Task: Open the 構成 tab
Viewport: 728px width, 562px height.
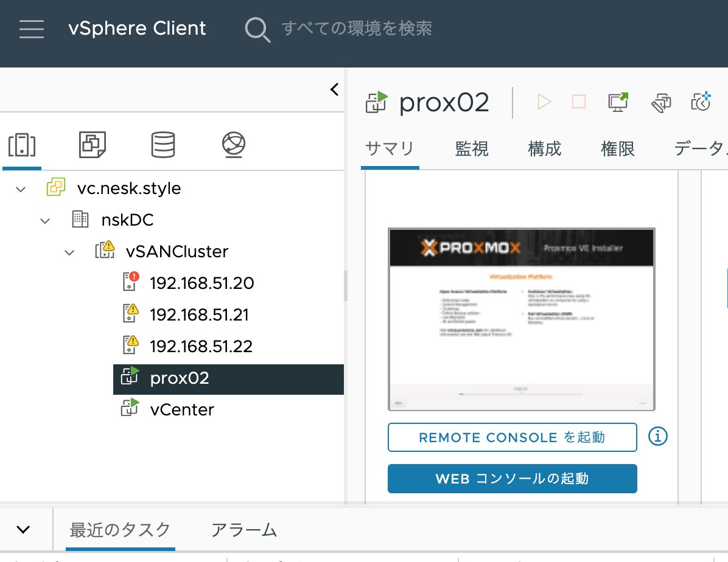Action: click(545, 149)
